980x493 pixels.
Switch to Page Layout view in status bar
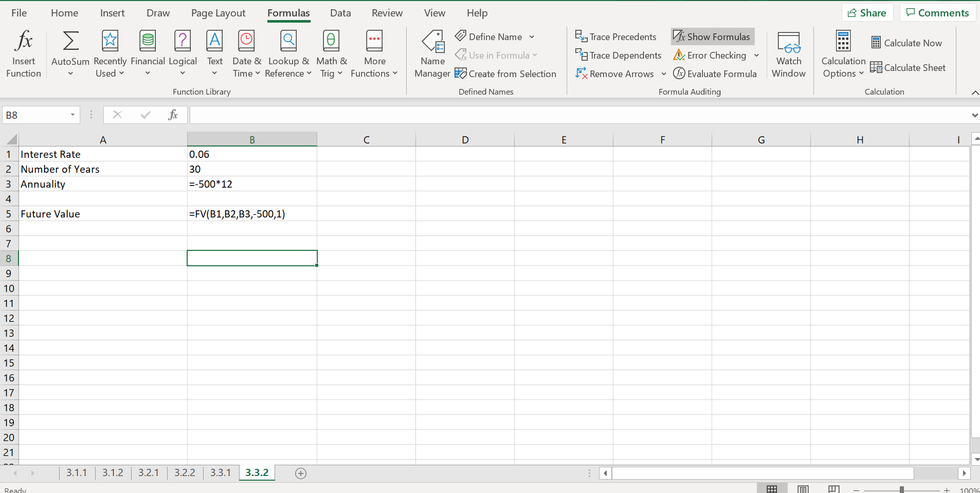[x=803, y=489]
